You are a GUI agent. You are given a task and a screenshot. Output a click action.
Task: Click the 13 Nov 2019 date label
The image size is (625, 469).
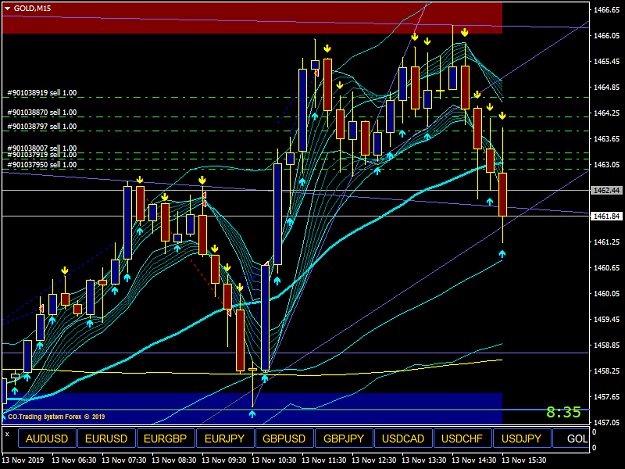click(23, 460)
